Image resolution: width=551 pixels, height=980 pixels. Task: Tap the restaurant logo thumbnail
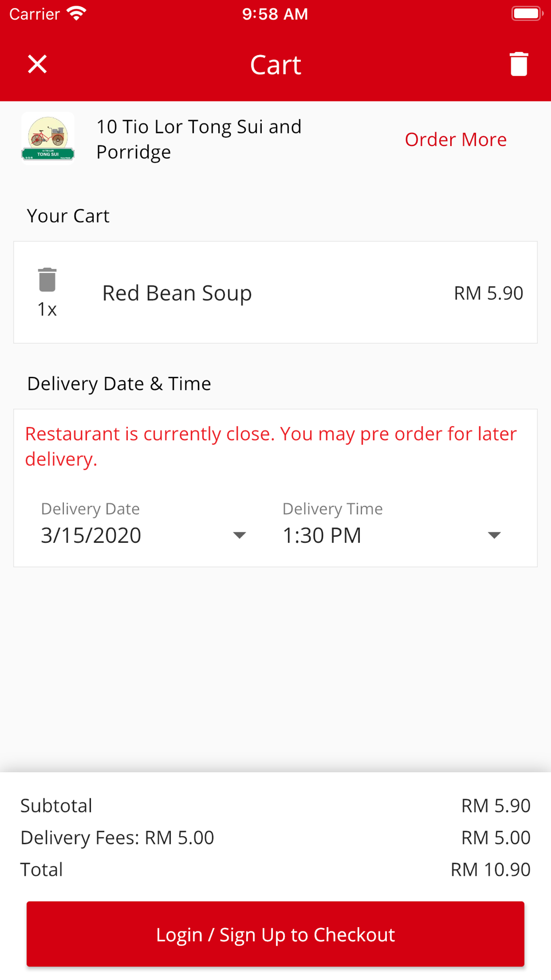tap(48, 139)
